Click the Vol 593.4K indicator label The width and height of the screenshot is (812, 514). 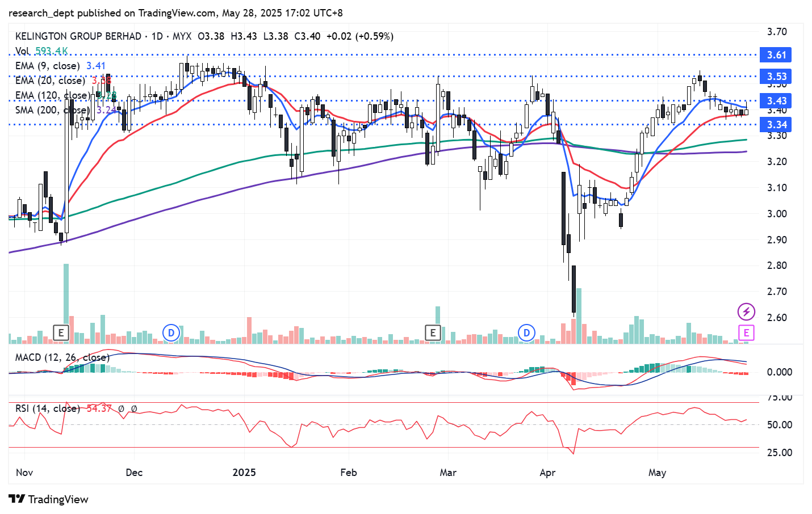click(x=41, y=51)
